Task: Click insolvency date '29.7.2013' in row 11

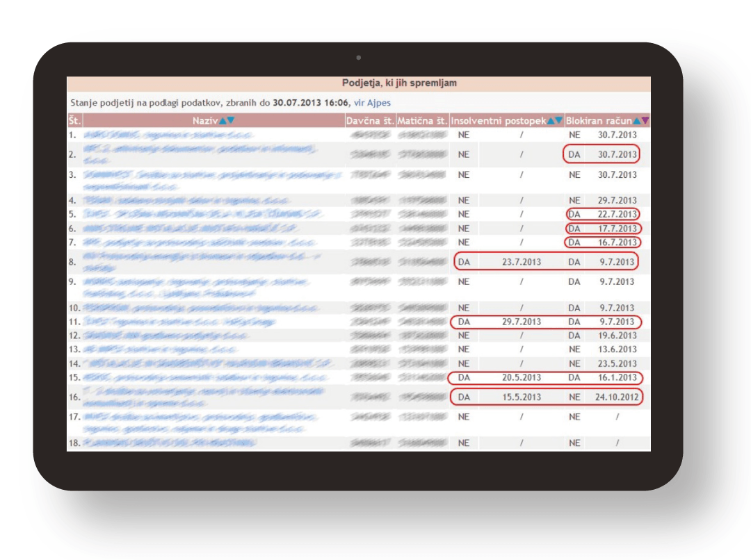Action: coord(522,322)
